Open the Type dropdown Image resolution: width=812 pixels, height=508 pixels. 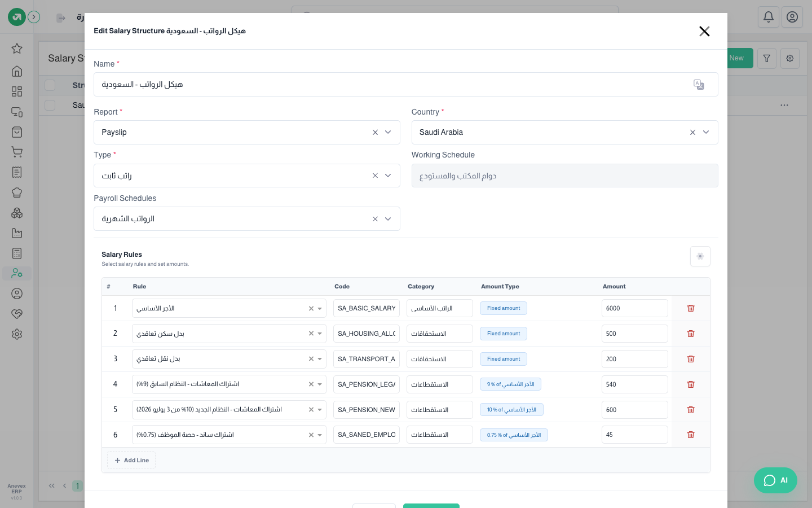click(x=388, y=176)
